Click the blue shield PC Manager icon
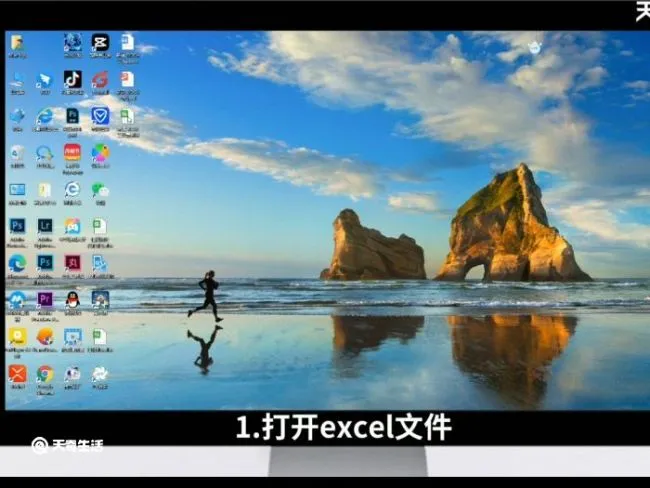650x488 pixels. (x=100, y=116)
